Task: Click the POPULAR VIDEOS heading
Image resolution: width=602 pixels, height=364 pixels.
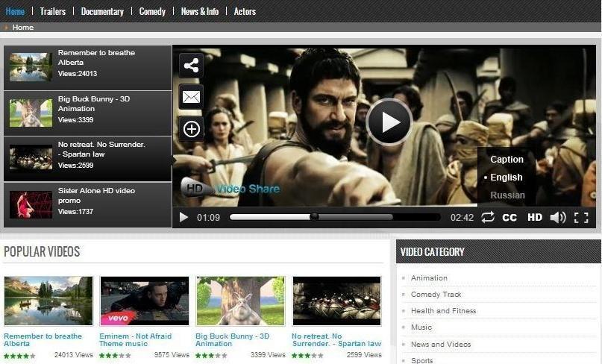Action: tap(42, 251)
